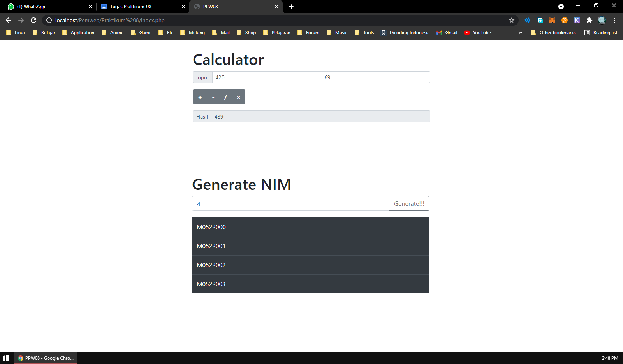Click the plus operator button

[200, 97]
